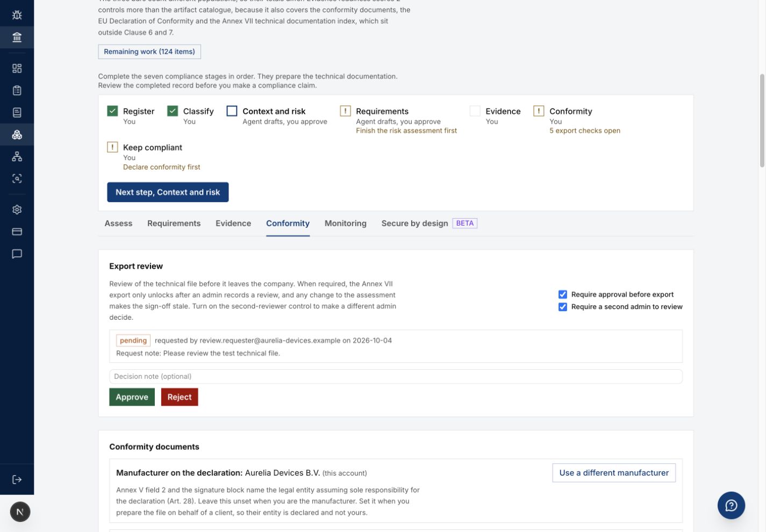
Task: Switch to the Assess tab
Action: (x=118, y=224)
